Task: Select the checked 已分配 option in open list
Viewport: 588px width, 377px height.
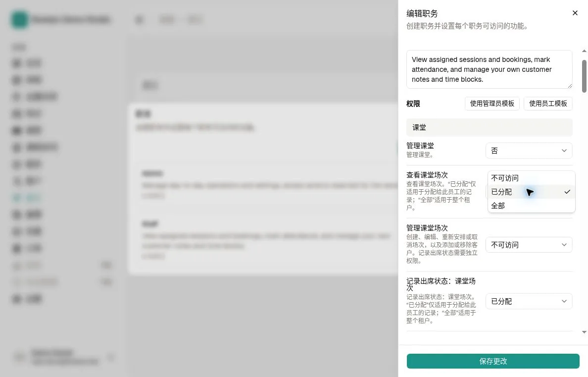Action: (532, 192)
